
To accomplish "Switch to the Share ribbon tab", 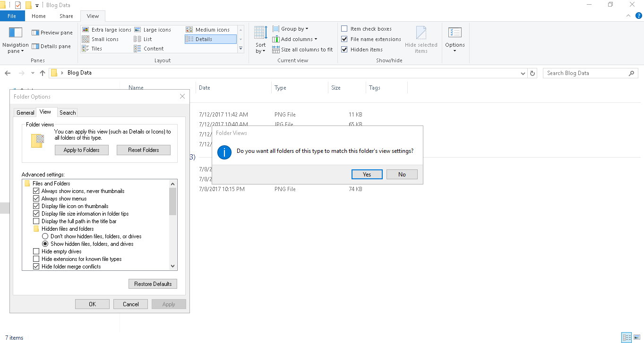I will (66, 16).
